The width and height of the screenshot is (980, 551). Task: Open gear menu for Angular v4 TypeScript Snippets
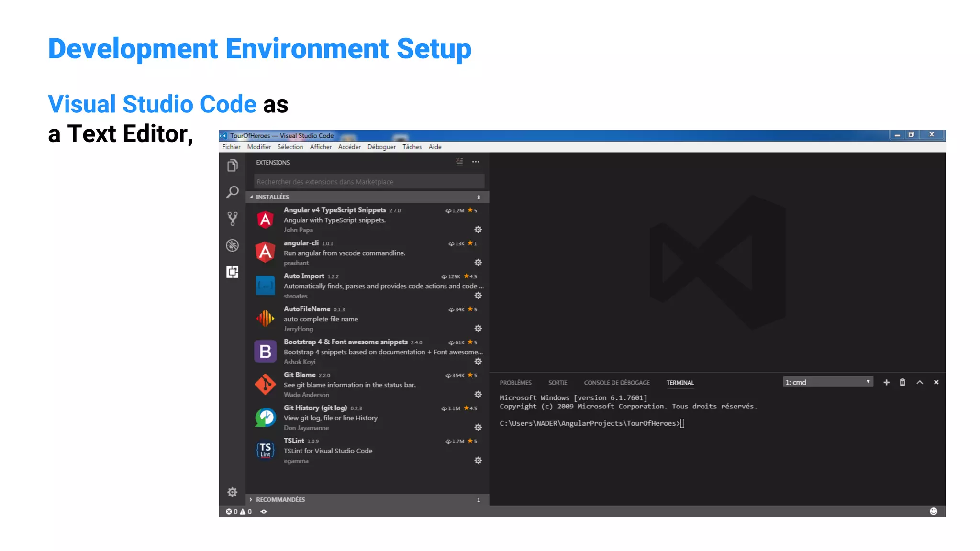pos(478,230)
